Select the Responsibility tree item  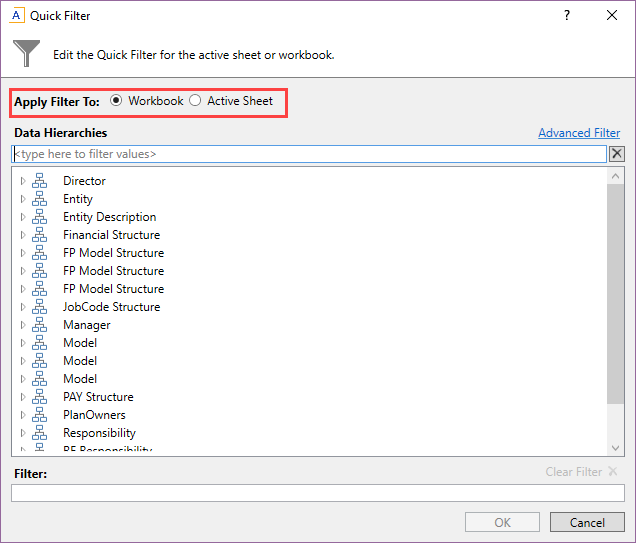coord(99,433)
